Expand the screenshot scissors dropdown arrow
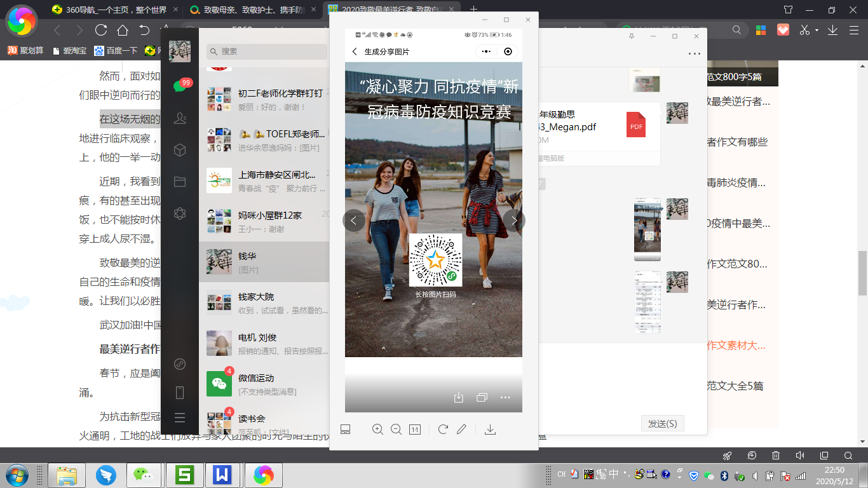Screen dimensions: 868x488 click(817, 30)
